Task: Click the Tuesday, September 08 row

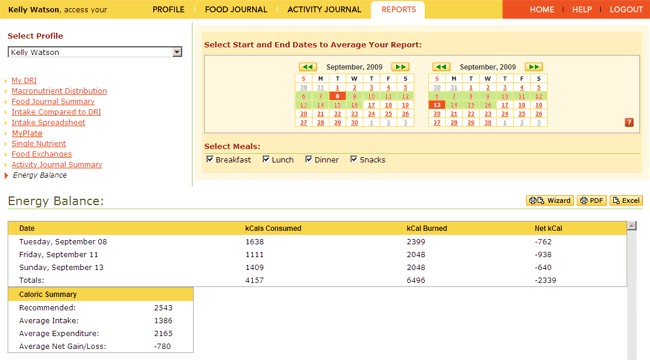Action: tap(317, 242)
